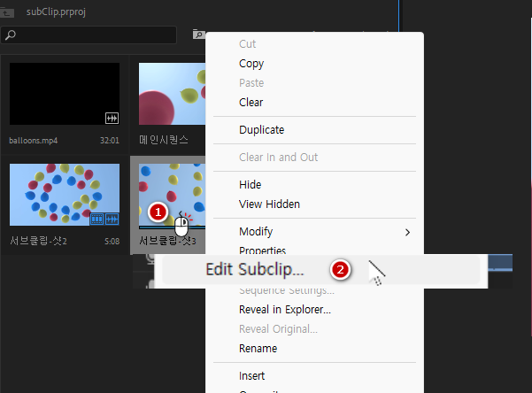
Task: Click the audio waveform badge on 서브클립:샷2
Action: coord(112,219)
